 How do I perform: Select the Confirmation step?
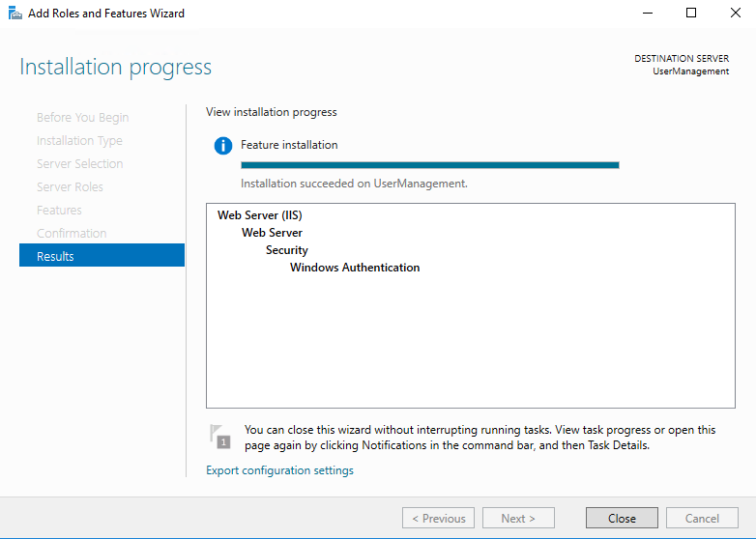[72, 233]
